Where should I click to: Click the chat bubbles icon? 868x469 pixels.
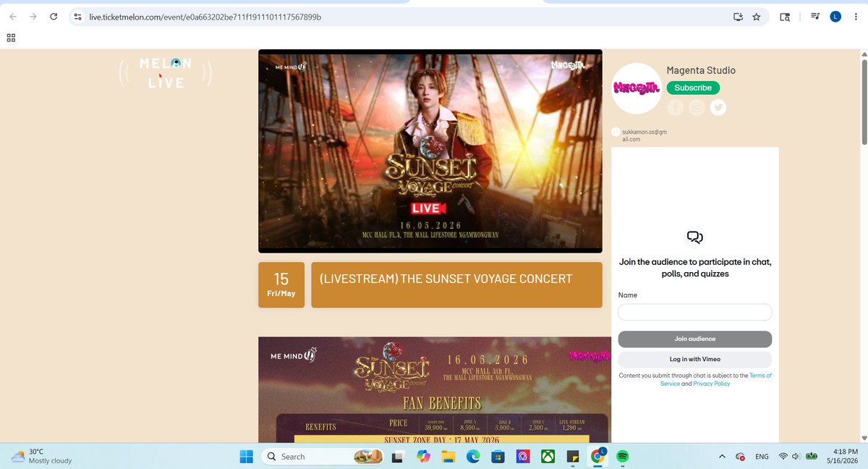[x=694, y=237]
